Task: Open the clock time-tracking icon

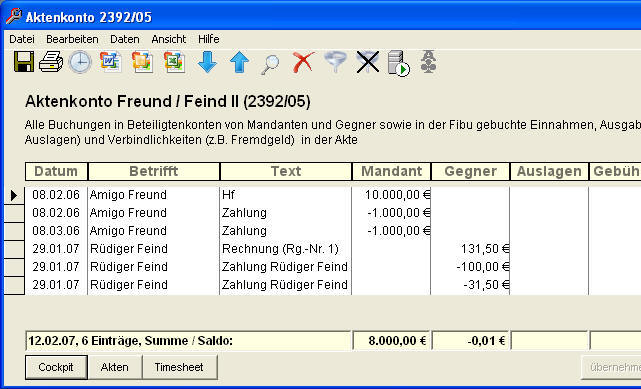Action: tap(80, 63)
